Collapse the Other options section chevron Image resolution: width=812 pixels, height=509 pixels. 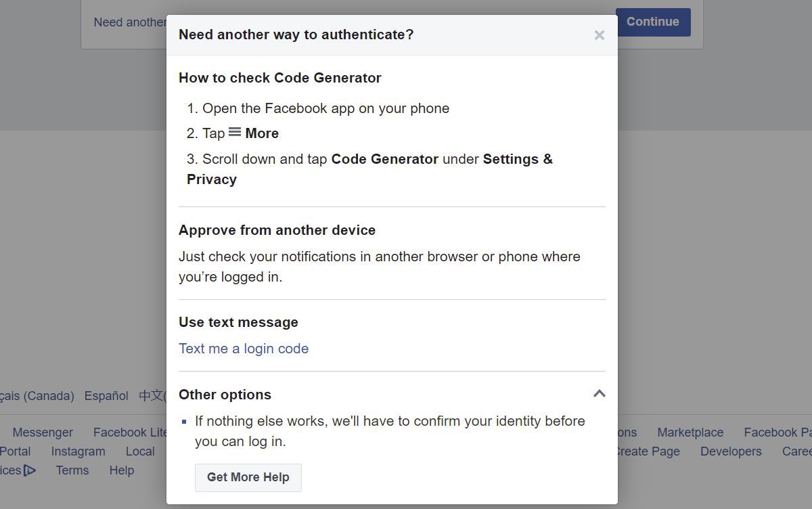599,394
